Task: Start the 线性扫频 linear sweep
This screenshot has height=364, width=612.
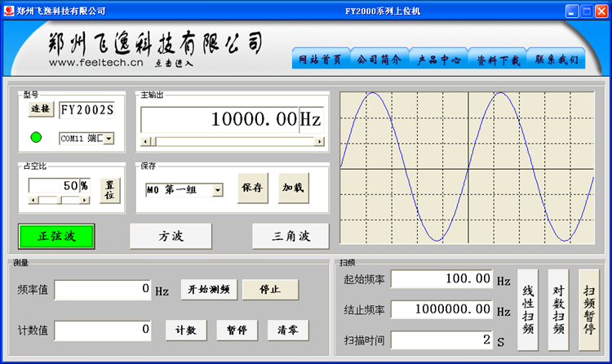Action: [x=528, y=310]
